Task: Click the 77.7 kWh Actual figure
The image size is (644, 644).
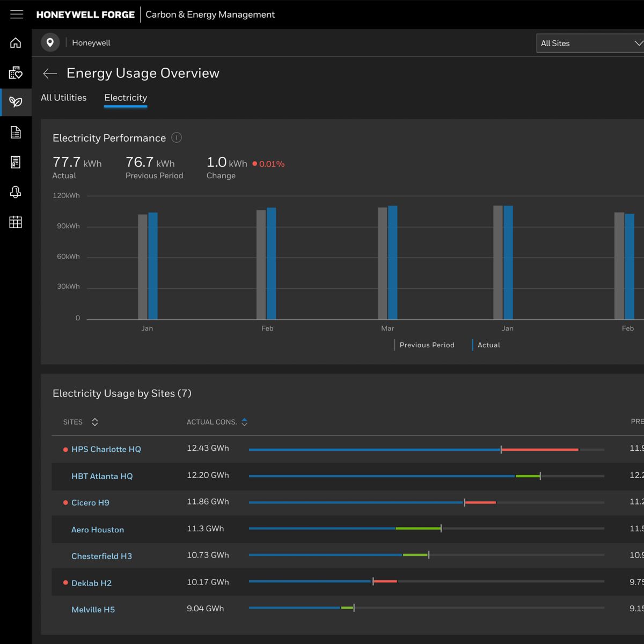Action: (x=77, y=162)
